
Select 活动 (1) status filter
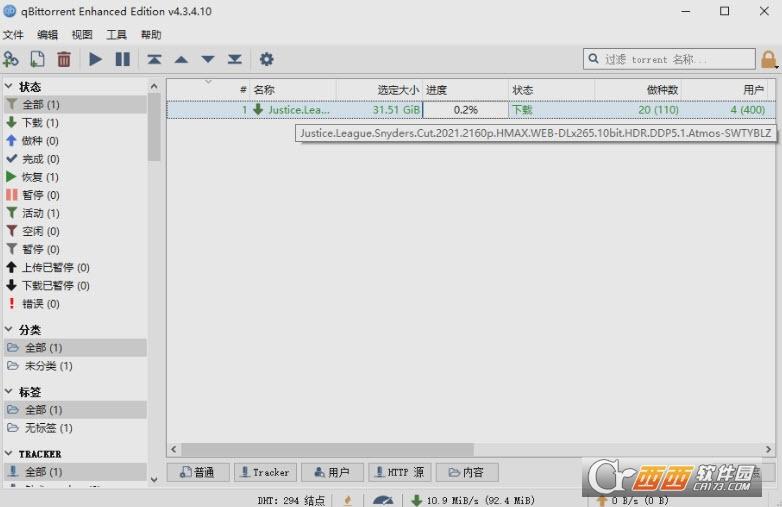[75, 213]
